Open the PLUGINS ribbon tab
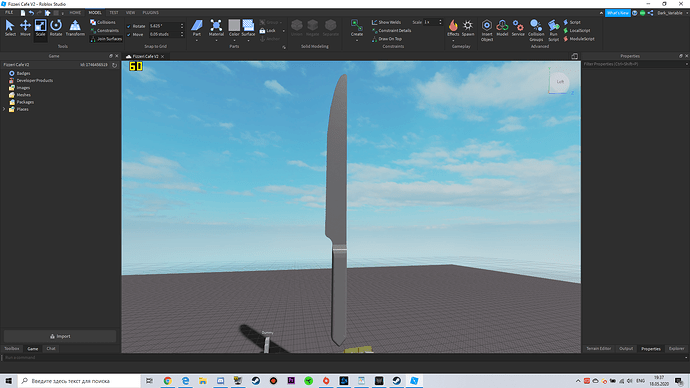690x388 pixels. (150, 13)
